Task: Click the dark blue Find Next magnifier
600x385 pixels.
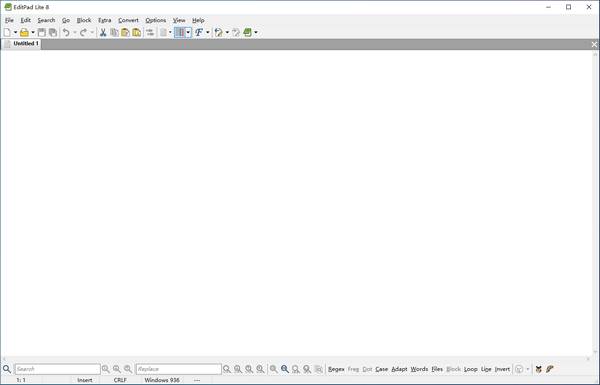Action: point(285,369)
